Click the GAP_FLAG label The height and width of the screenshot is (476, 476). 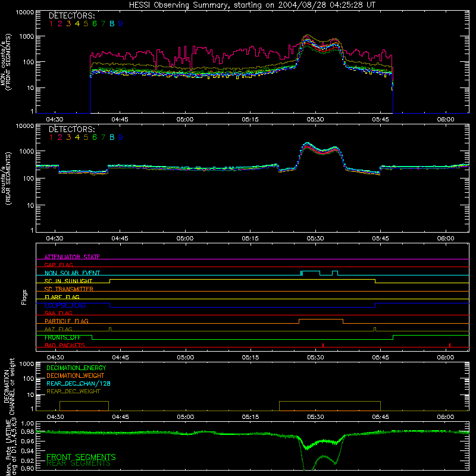click(x=58, y=265)
